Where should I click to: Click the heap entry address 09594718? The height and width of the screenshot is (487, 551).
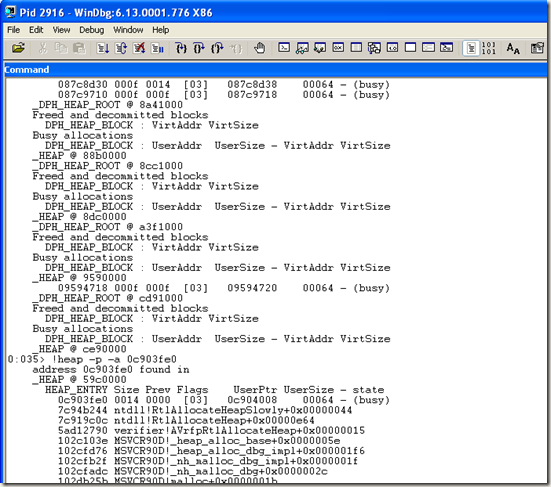coord(83,288)
